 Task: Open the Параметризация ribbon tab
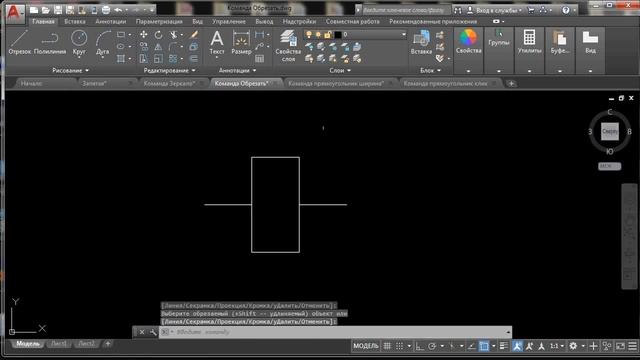[x=159, y=21]
